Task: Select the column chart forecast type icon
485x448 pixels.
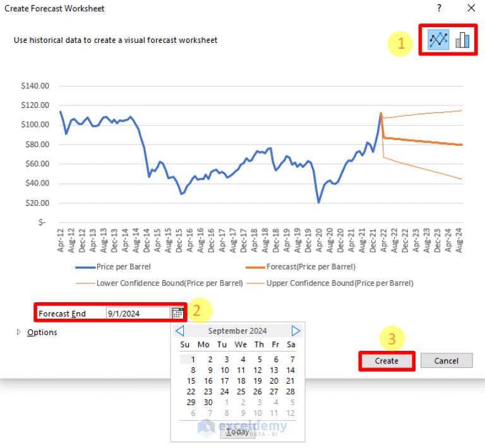Action: click(x=462, y=40)
